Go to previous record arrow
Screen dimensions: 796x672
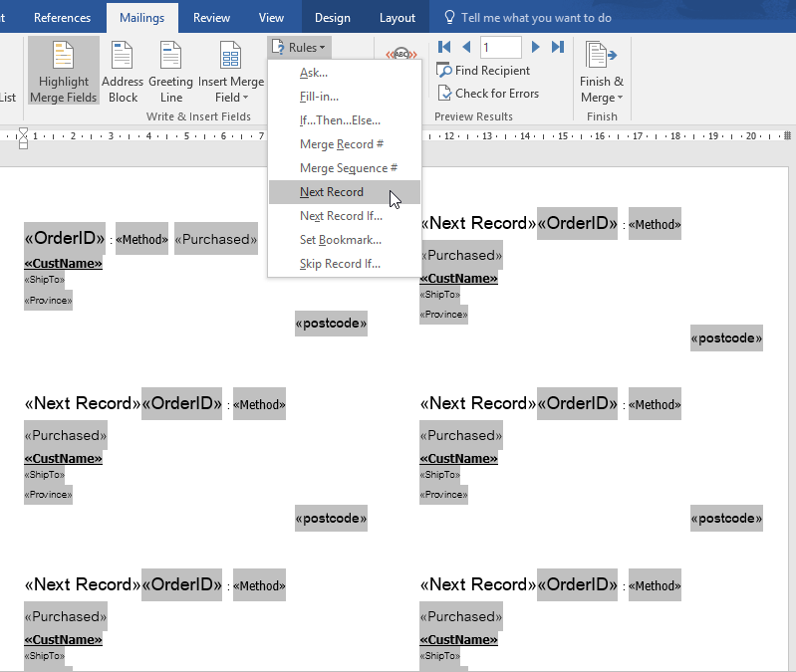click(x=466, y=47)
